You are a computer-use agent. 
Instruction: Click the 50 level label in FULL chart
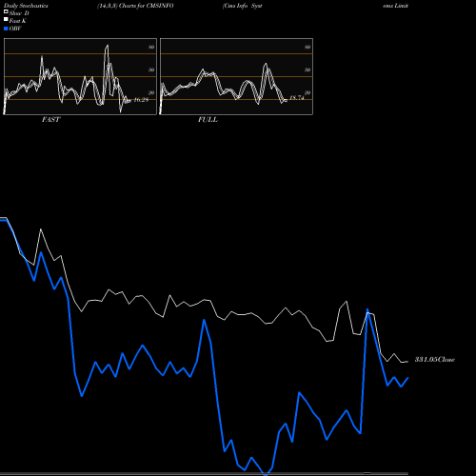[x=307, y=69]
